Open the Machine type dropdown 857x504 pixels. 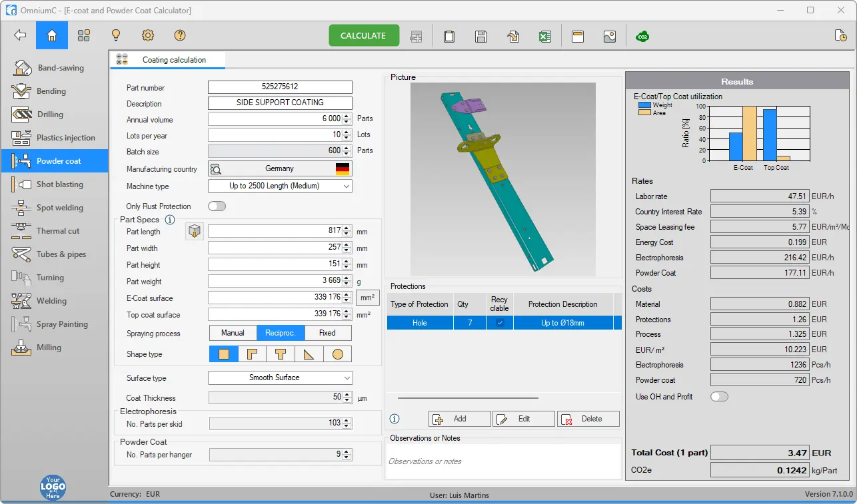tap(280, 186)
